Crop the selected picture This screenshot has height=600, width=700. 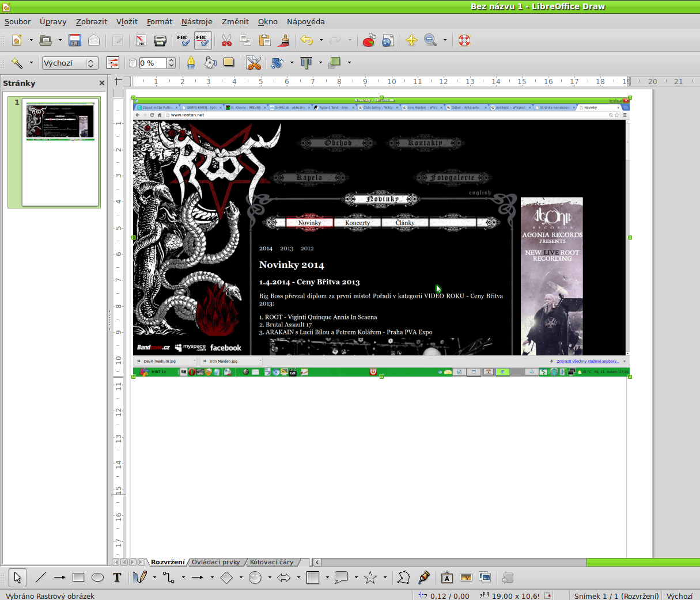(253, 63)
